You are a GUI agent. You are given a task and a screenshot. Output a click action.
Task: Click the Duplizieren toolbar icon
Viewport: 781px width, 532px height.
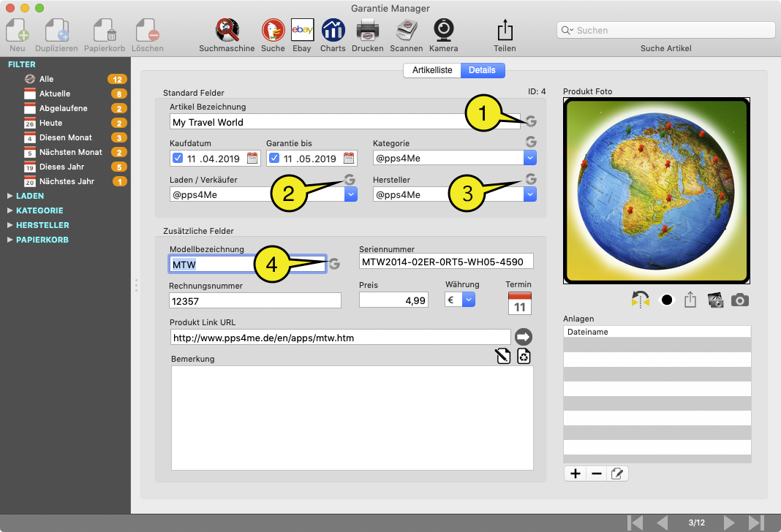click(57, 31)
